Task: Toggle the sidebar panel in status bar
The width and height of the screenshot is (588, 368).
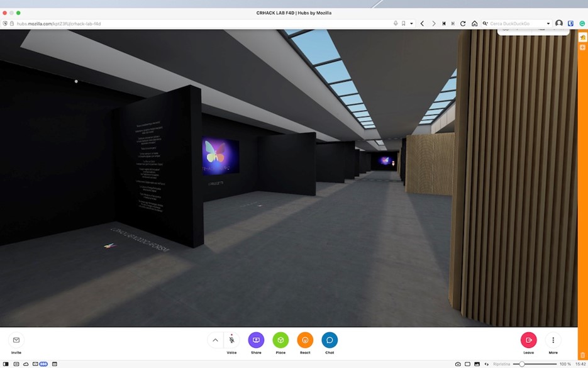Action: 6,364
